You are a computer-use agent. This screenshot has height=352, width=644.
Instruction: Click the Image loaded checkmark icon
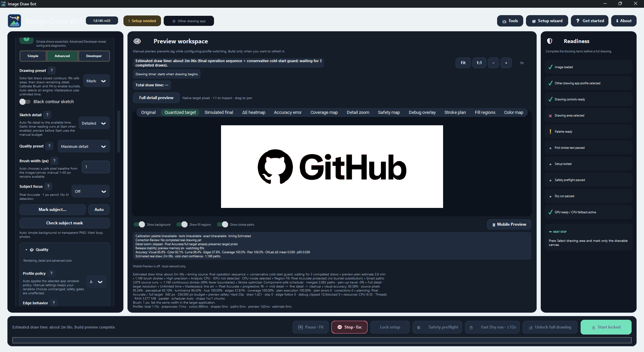(x=550, y=67)
